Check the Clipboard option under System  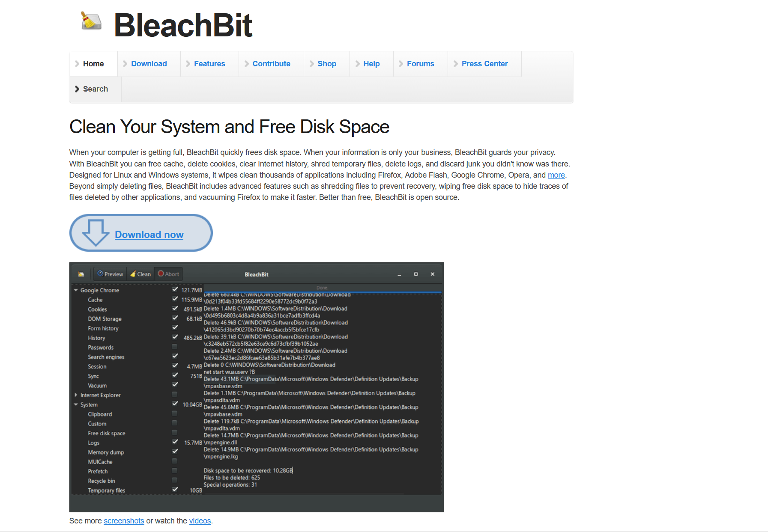175,413
